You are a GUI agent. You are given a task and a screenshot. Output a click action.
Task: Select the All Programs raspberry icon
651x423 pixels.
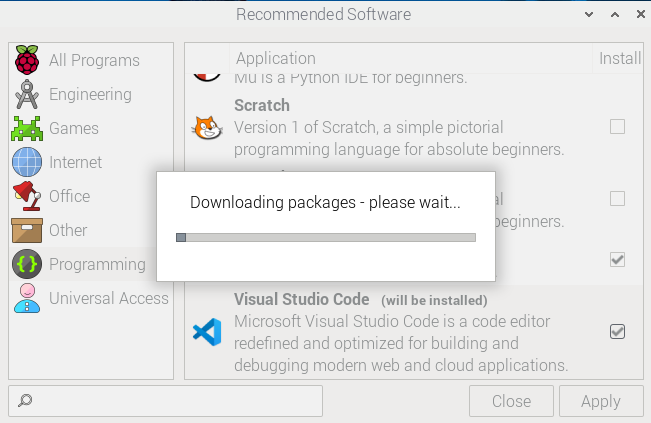pos(27,60)
